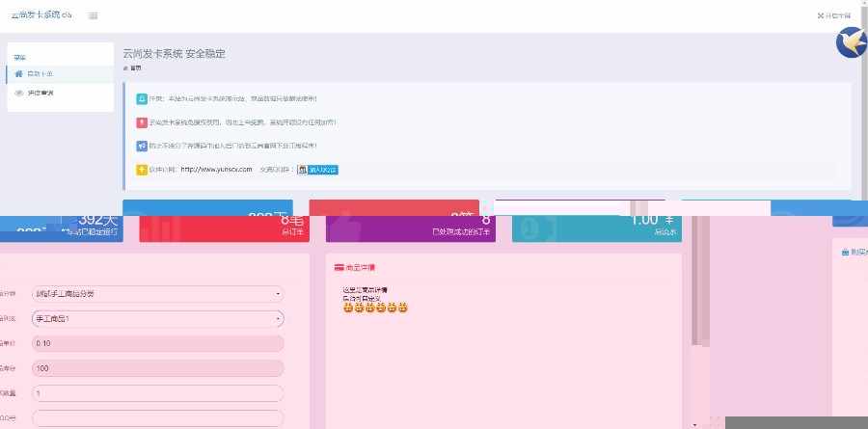This screenshot has width=868, height=429.
Task: Click the fullscreen link in top-right header
Action: pos(833,15)
